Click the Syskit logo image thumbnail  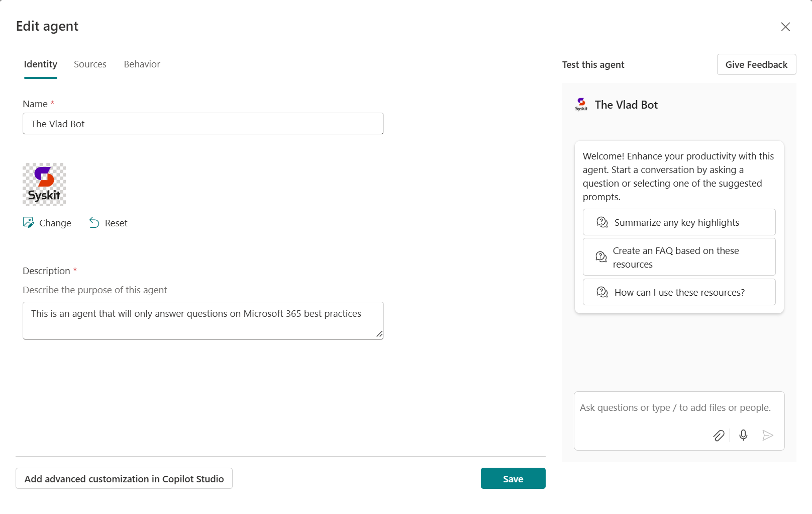44,184
